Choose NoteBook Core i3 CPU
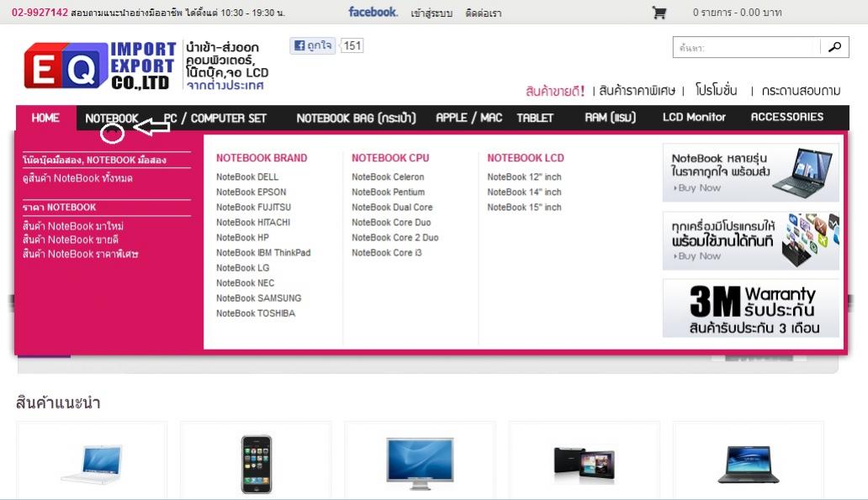Screen dimensions: 868x500 [386, 253]
